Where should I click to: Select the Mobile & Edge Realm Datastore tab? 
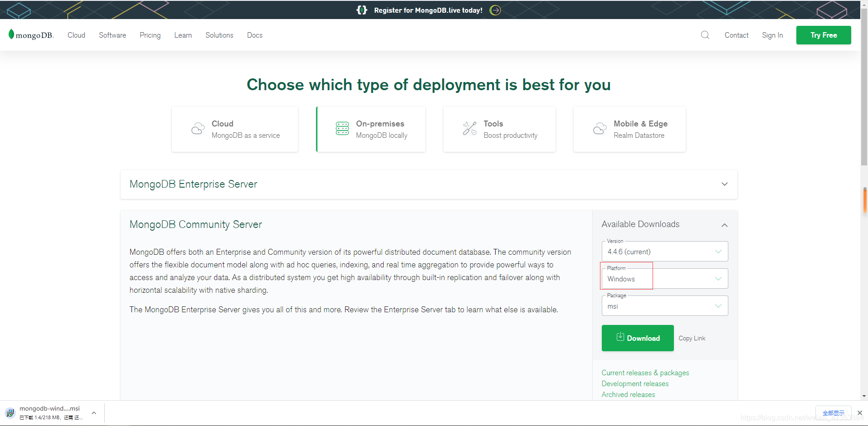(x=629, y=129)
